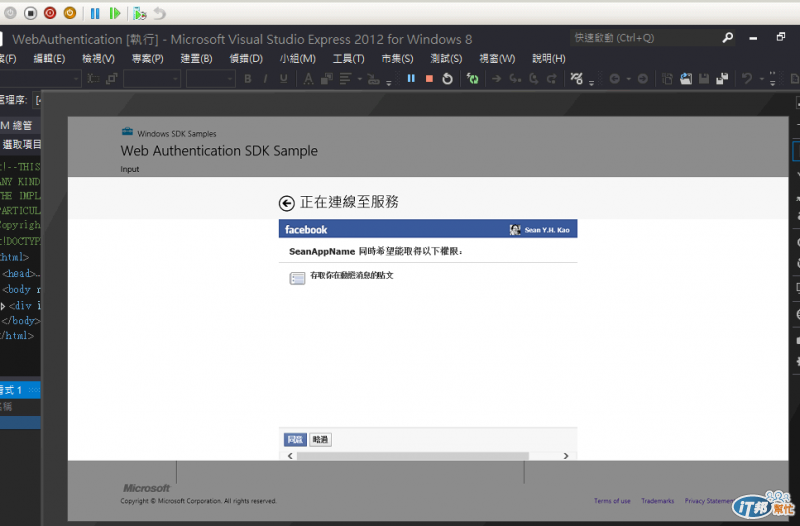Click the Italic formatting icon
The height and width of the screenshot is (526, 800).
[265, 79]
